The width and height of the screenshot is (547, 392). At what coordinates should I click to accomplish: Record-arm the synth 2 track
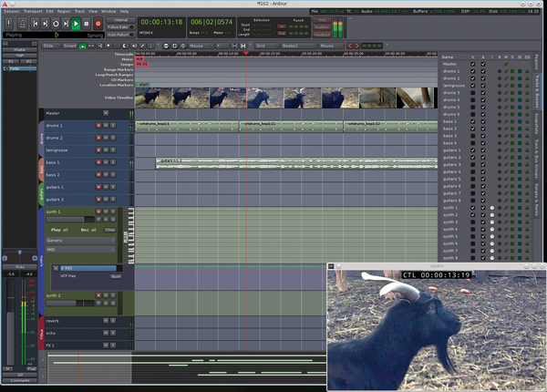[98, 295]
